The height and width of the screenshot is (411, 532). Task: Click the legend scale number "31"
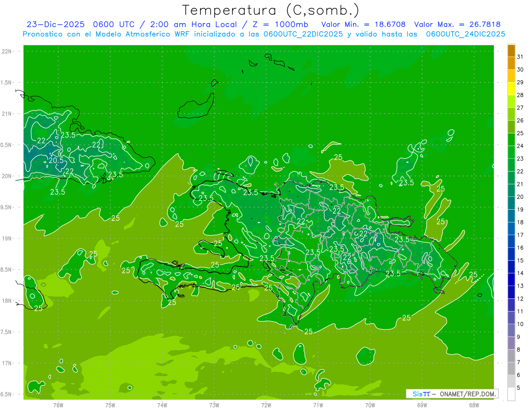(520, 57)
